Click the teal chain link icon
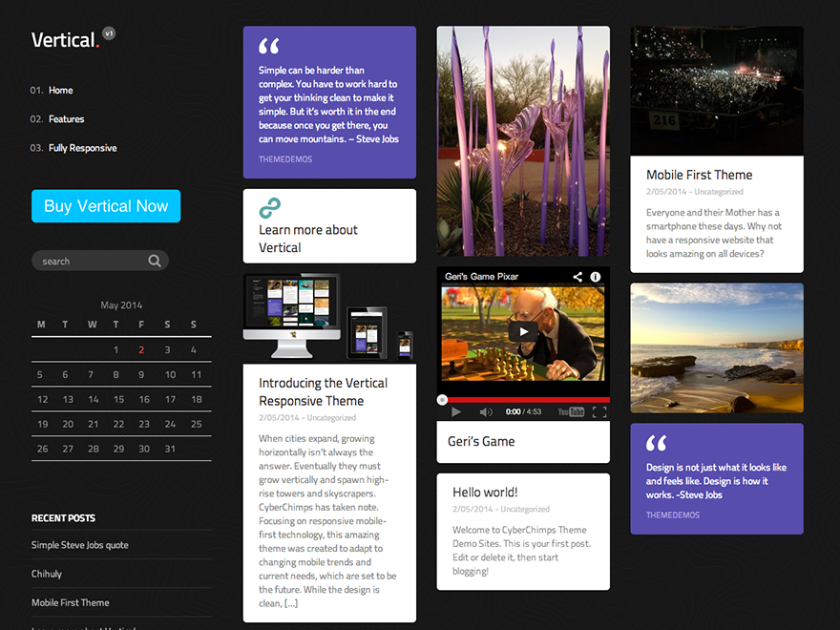The height and width of the screenshot is (630, 840). 269,208
